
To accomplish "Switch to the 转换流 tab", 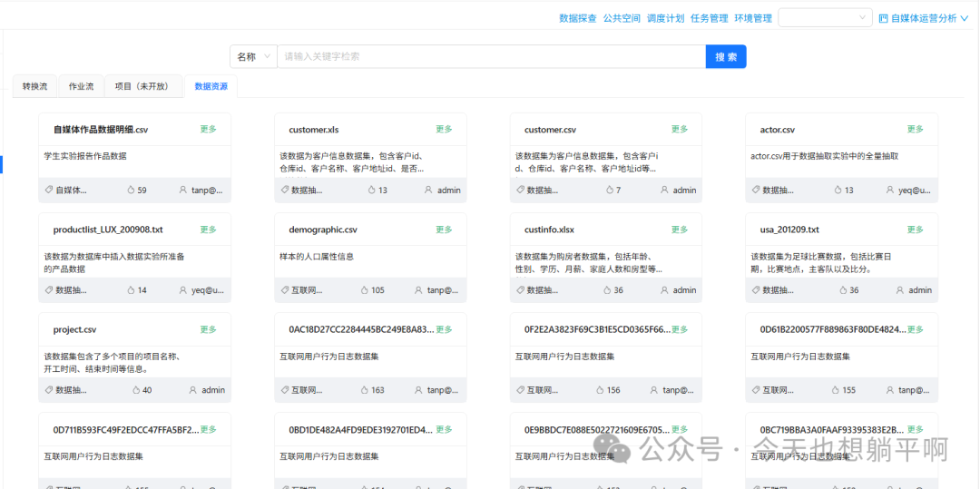I will tap(34, 86).
